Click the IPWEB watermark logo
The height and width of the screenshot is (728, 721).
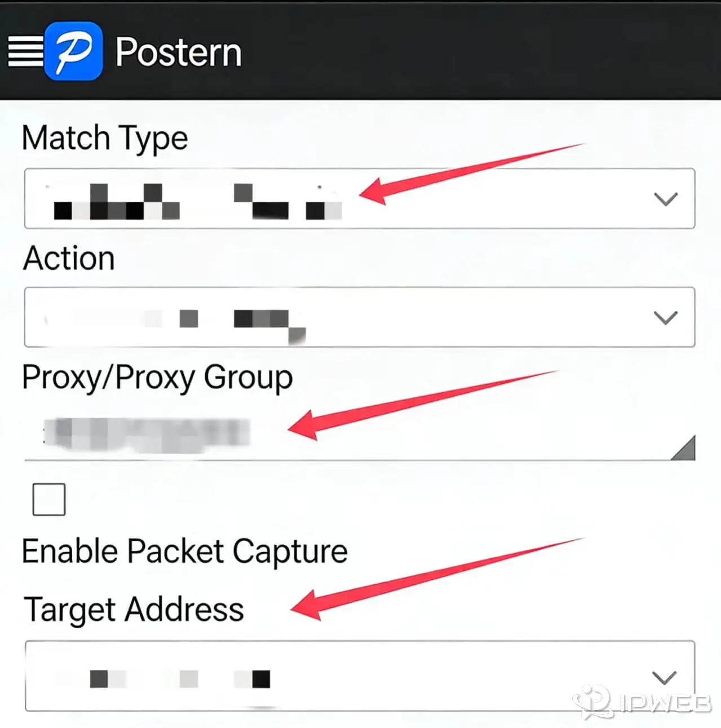click(x=643, y=703)
